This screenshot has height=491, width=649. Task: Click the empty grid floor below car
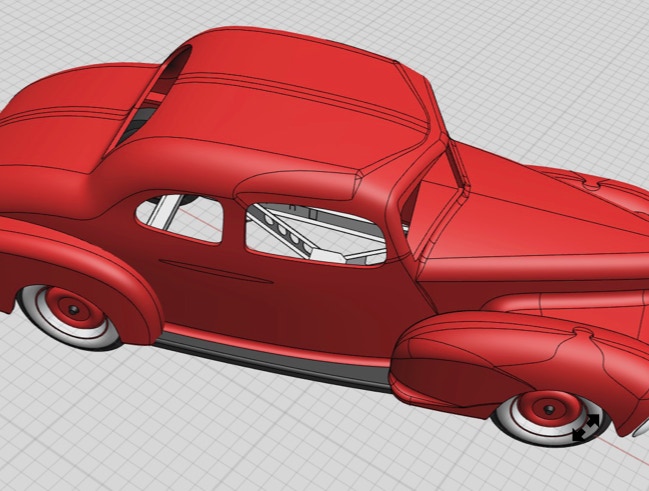pos(250,440)
